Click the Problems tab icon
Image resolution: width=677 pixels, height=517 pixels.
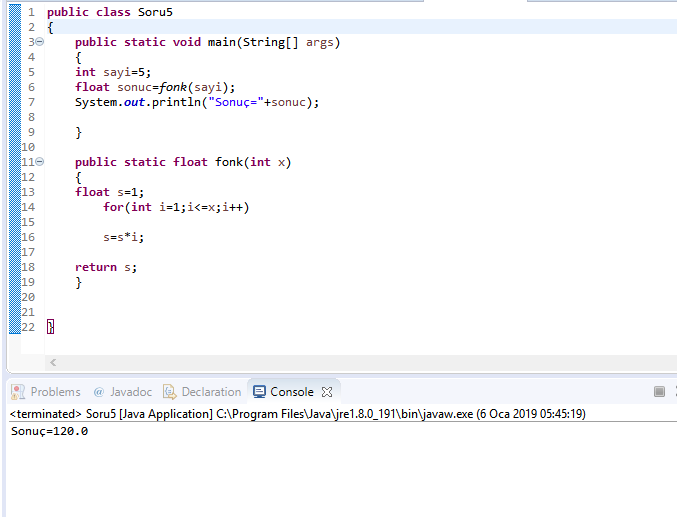[x=18, y=392]
